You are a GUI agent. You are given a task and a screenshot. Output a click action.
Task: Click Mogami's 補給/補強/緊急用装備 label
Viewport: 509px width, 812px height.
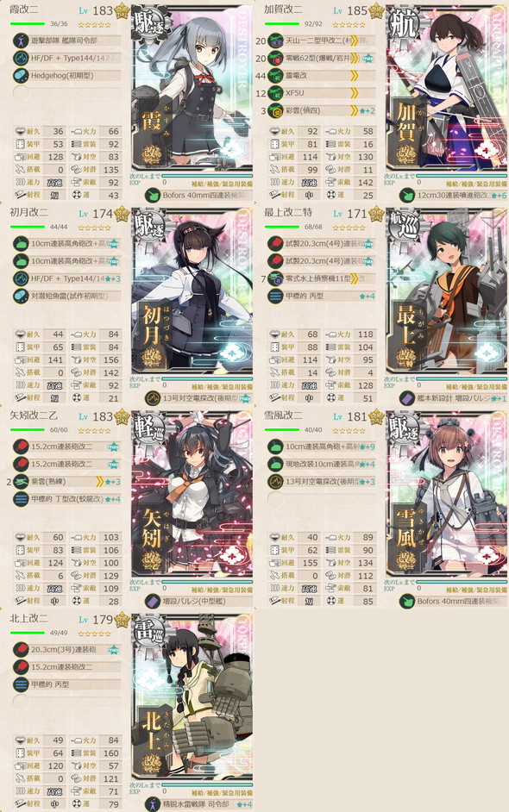[x=476, y=387]
